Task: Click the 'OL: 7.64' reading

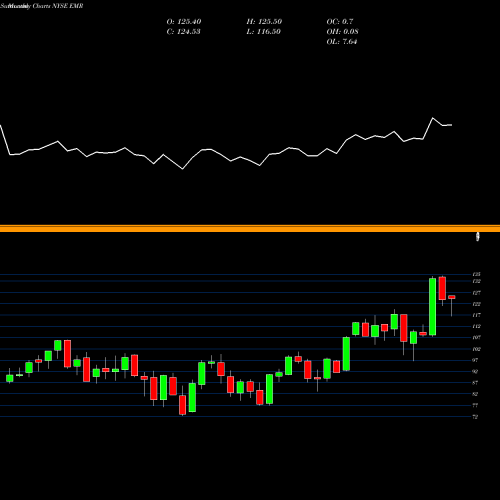Action: pyautogui.click(x=342, y=42)
